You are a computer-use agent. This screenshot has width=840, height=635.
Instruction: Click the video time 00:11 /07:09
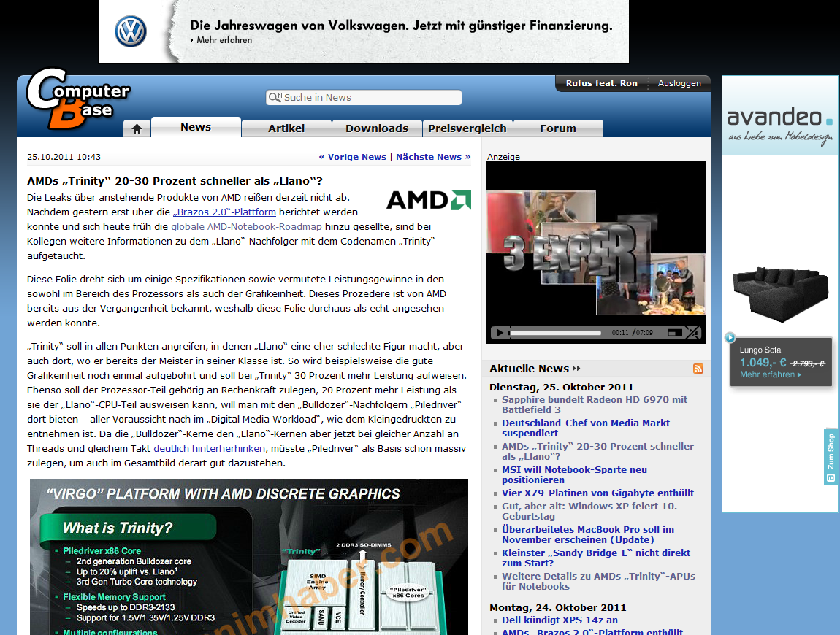[x=632, y=333]
